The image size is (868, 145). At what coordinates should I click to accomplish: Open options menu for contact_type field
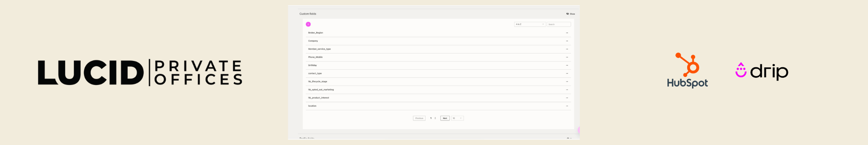click(567, 73)
